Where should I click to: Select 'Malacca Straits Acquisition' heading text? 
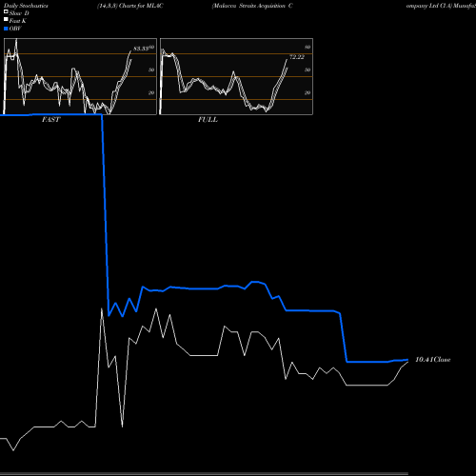click(248, 6)
